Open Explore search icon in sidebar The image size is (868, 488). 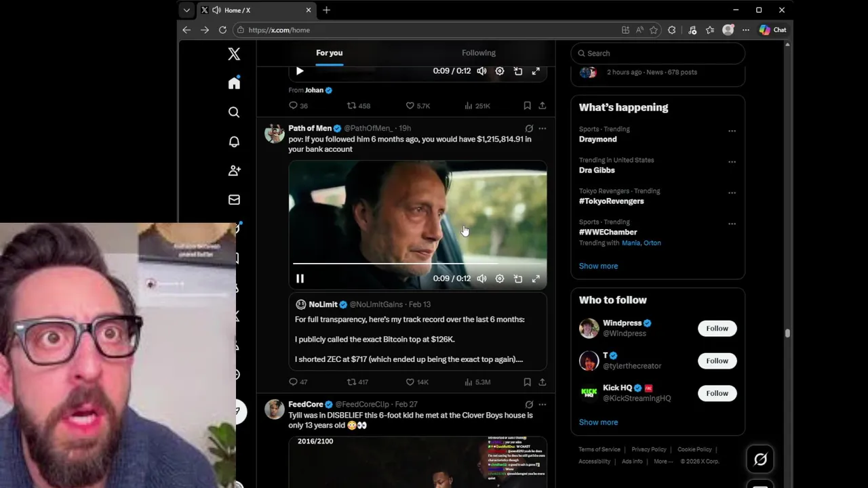(234, 113)
